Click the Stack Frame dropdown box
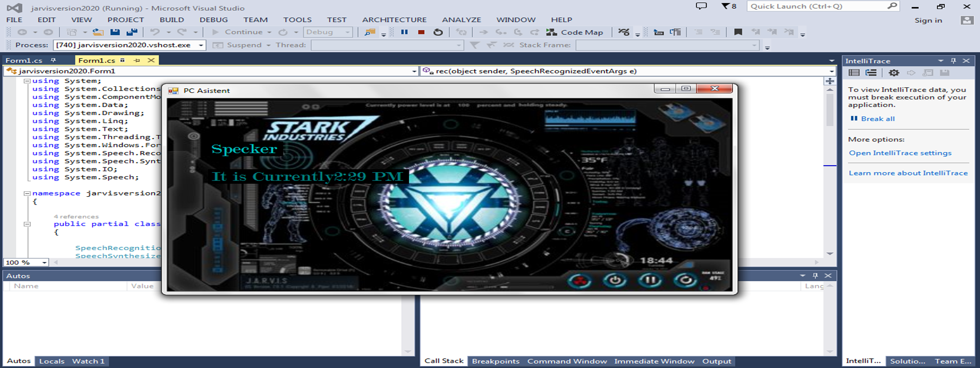This screenshot has height=368, width=980. [668, 45]
